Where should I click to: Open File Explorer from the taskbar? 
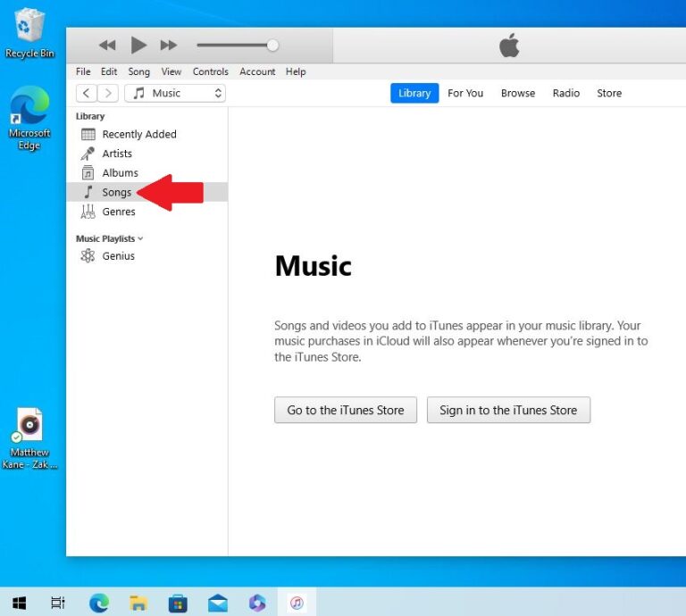[138, 604]
